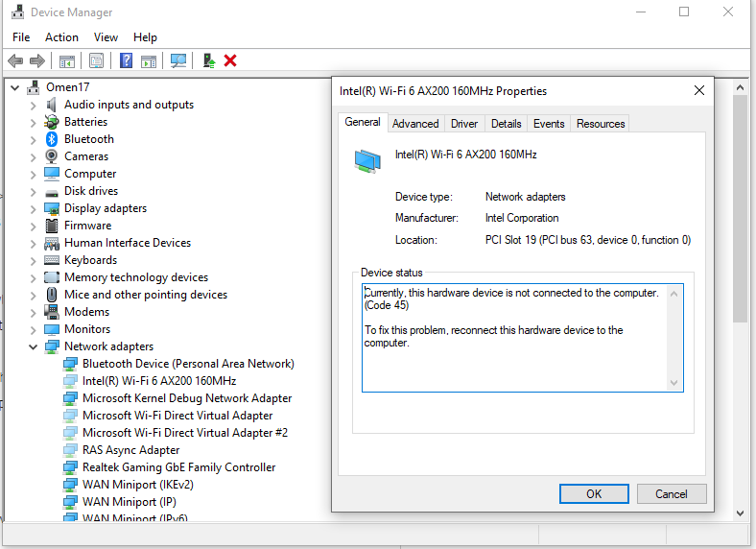Click Scan for hardware changes icon
756x549 pixels.
point(178,60)
